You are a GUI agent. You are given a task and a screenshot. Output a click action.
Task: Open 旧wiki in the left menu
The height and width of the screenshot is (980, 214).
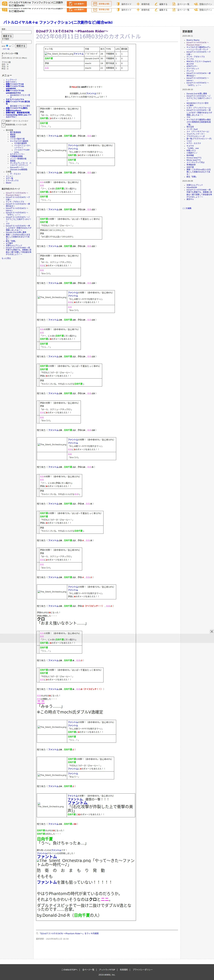pos(8,183)
